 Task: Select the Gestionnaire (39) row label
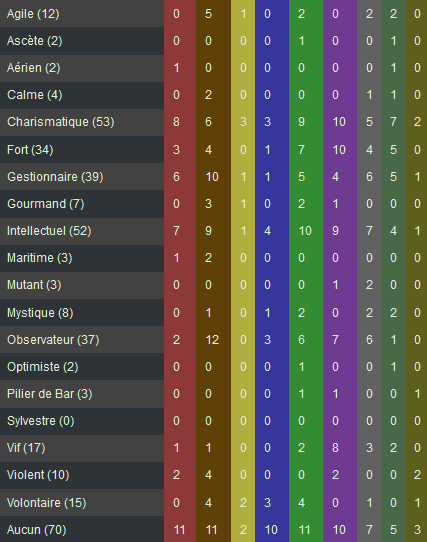click(55, 177)
